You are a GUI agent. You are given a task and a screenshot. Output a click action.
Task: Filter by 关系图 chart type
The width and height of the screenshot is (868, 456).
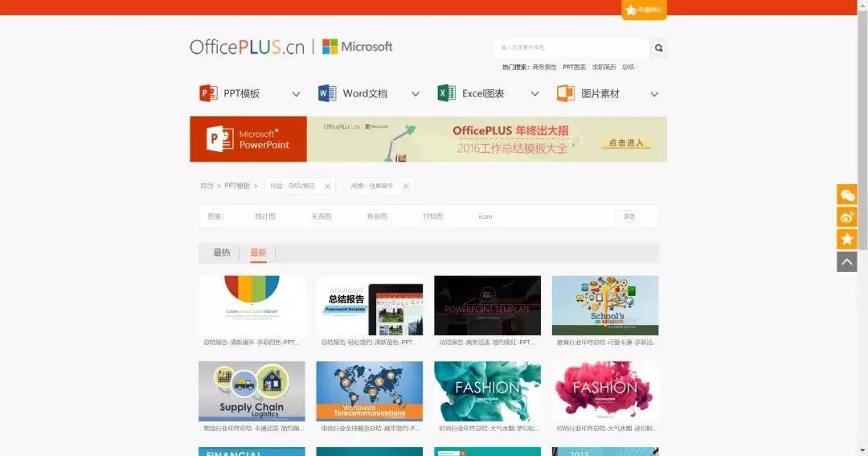tap(321, 216)
